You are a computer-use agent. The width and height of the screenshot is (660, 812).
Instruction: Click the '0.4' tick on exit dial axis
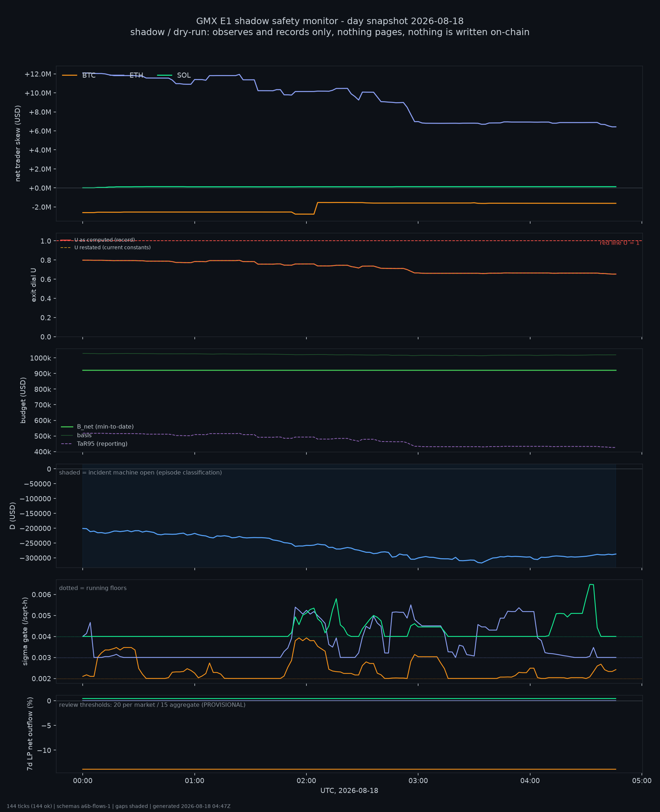click(x=46, y=299)
